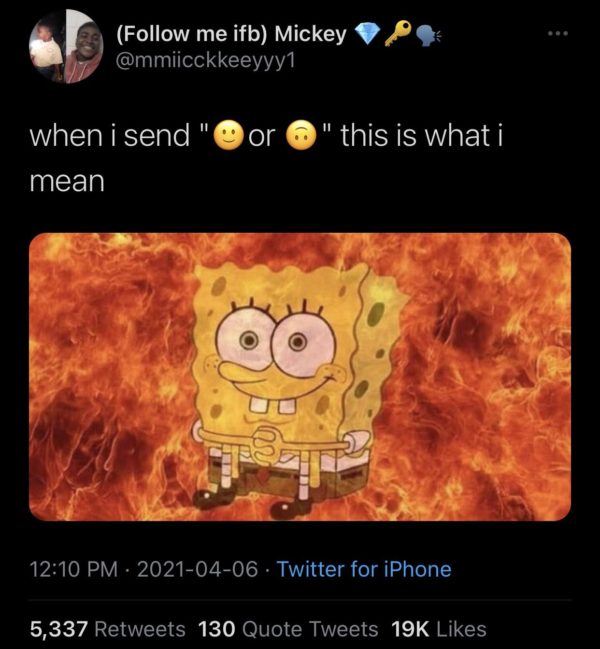
Task: View the 5,337 Retweets list
Action: click(x=107, y=629)
